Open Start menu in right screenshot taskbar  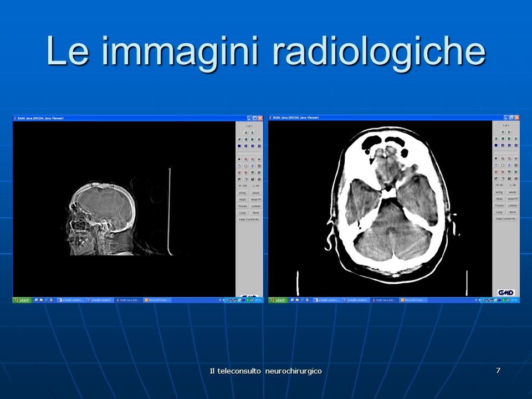pyautogui.click(x=278, y=300)
